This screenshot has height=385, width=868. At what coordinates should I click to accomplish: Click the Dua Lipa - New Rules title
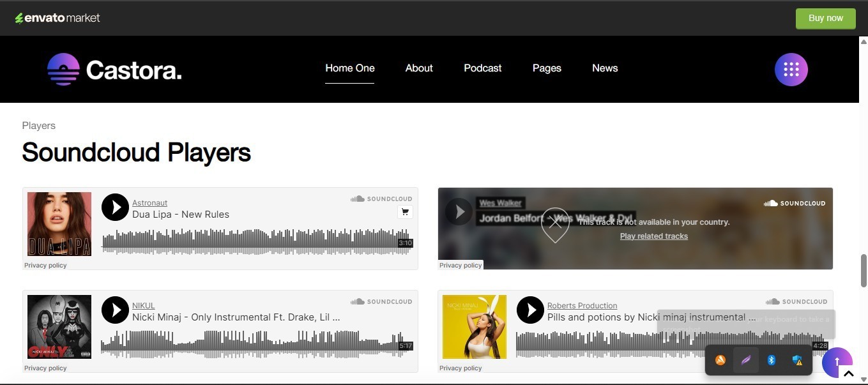click(181, 215)
